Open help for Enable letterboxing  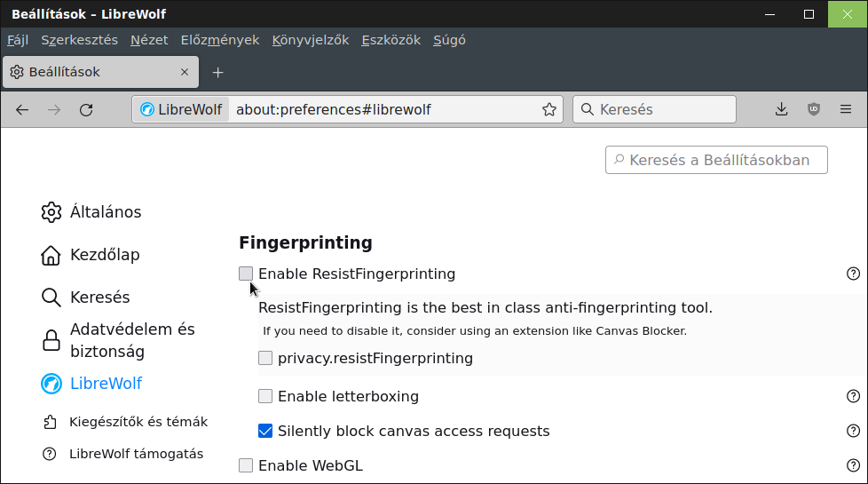854,396
